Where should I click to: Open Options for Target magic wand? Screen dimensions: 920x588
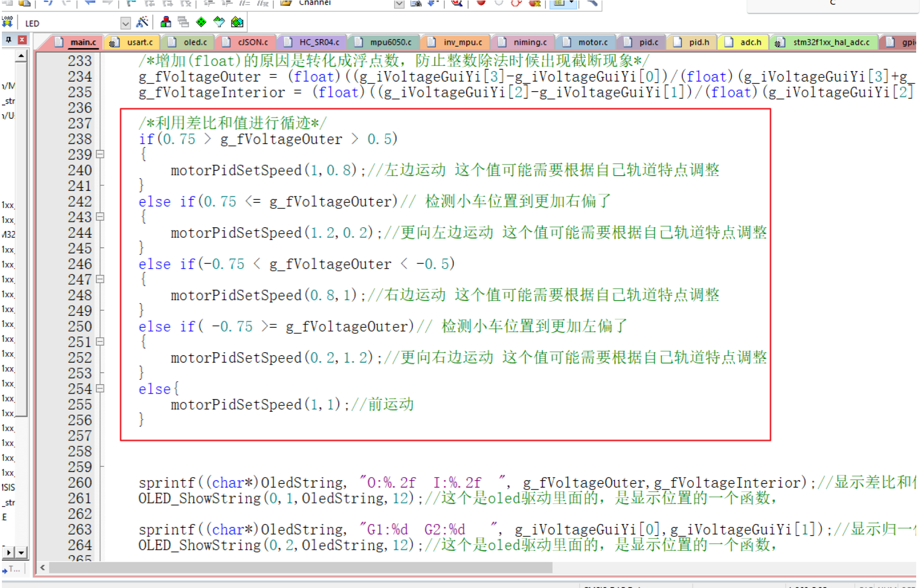[x=142, y=22]
